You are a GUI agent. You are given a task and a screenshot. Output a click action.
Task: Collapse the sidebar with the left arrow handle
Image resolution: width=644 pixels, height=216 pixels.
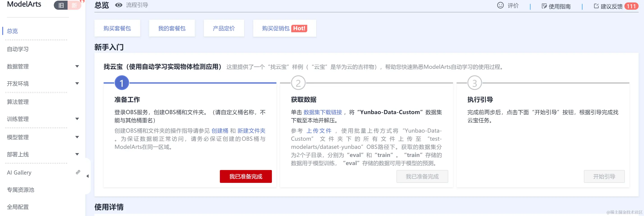tap(87, 176)
